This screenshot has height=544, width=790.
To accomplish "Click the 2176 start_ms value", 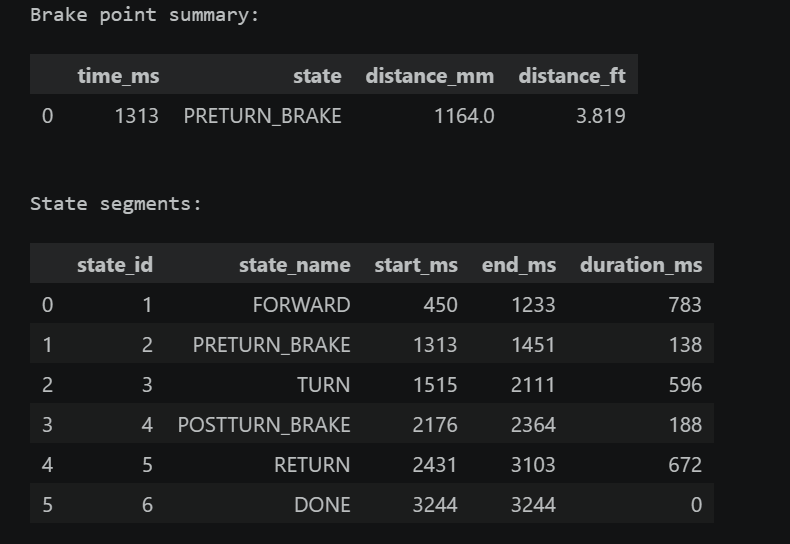I will [x=435, y=425].
